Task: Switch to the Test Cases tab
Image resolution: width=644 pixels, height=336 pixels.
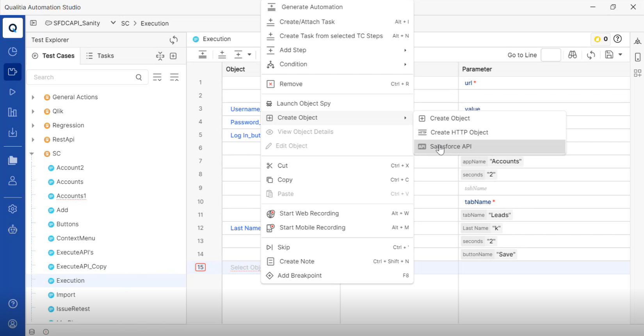Action: click(53, 56)
